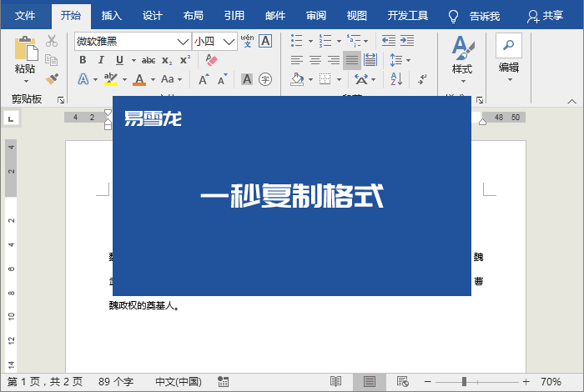Toggle superscript formatting
This screenshot has width=584, height=392.
tap(185, 59)
